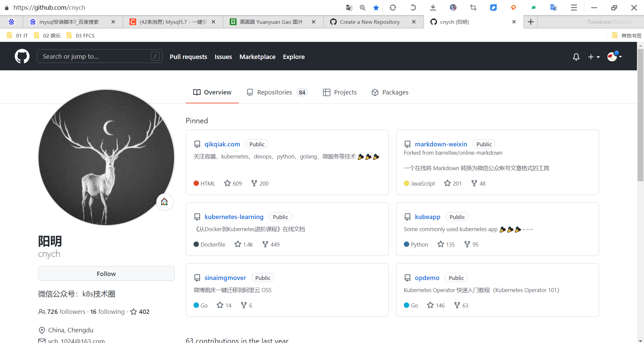Open the deer profile avatar image
The image size is (644, 343).
pyautogui.click(x=106, y=157)
